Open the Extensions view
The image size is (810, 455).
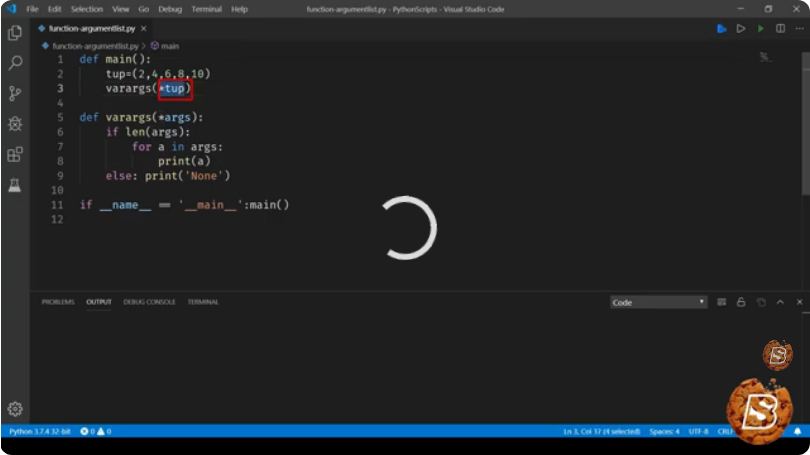point(15,154)
